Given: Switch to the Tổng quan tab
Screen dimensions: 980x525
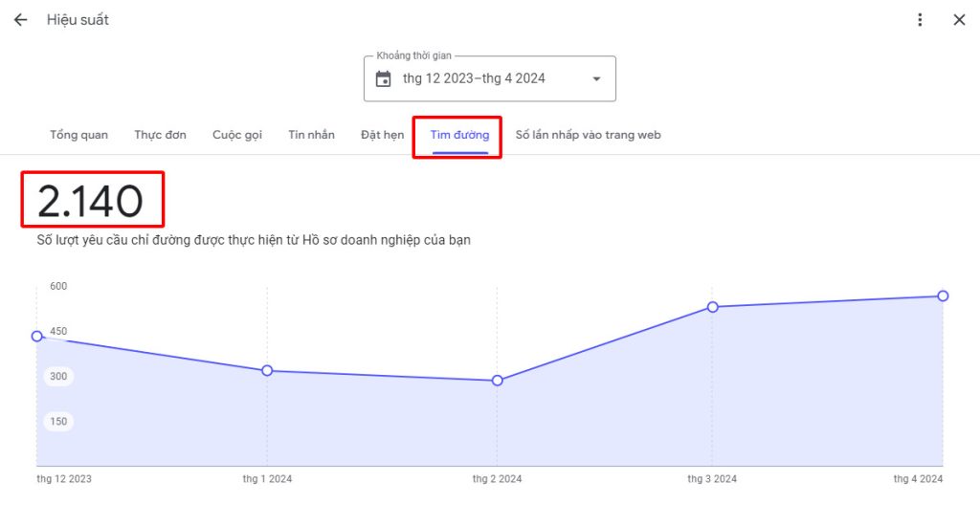Looking at the screenshot, I should pyautogui.click(x=78, y=135).
